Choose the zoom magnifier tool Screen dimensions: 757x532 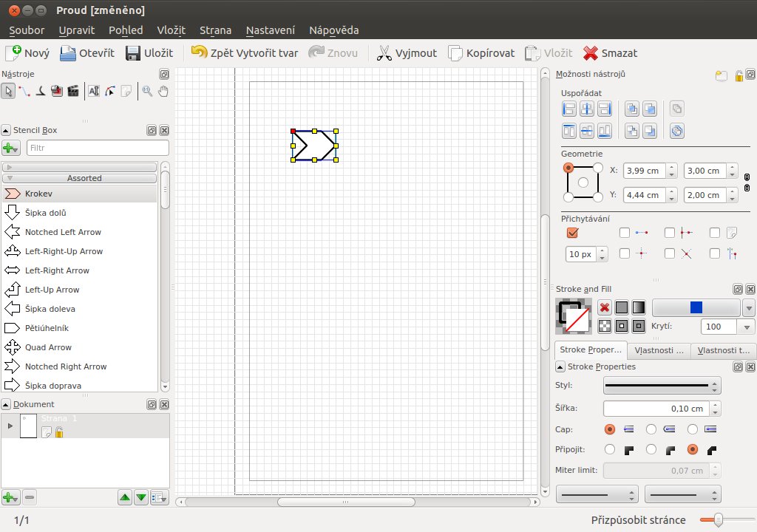(148, 91)
